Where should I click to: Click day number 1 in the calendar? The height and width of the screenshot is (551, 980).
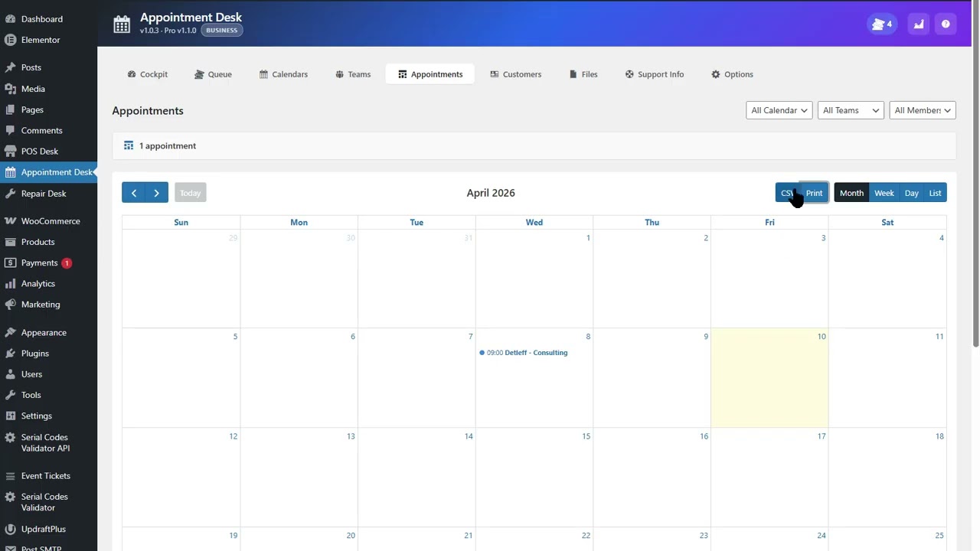588,238
